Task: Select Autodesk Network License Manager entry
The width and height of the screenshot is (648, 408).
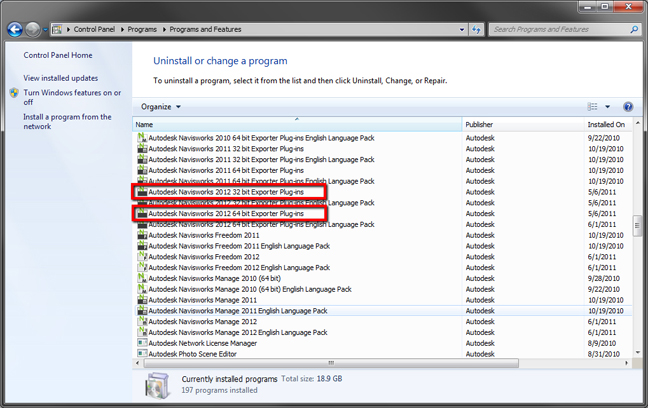Action: tap(202, 343)
